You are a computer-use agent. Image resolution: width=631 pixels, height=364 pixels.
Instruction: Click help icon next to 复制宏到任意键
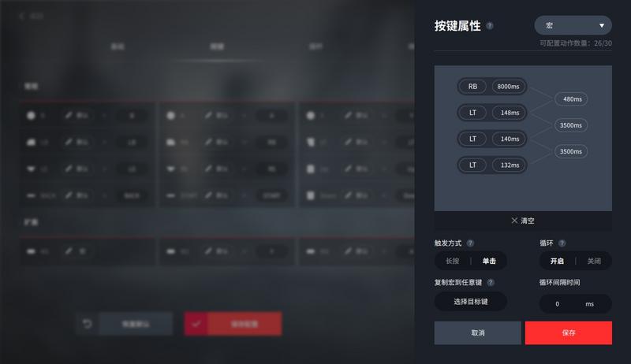[491, 282]
